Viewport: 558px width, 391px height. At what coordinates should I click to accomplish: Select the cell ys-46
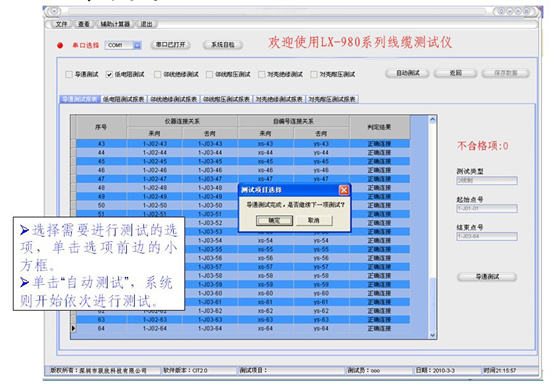(321, 170)
